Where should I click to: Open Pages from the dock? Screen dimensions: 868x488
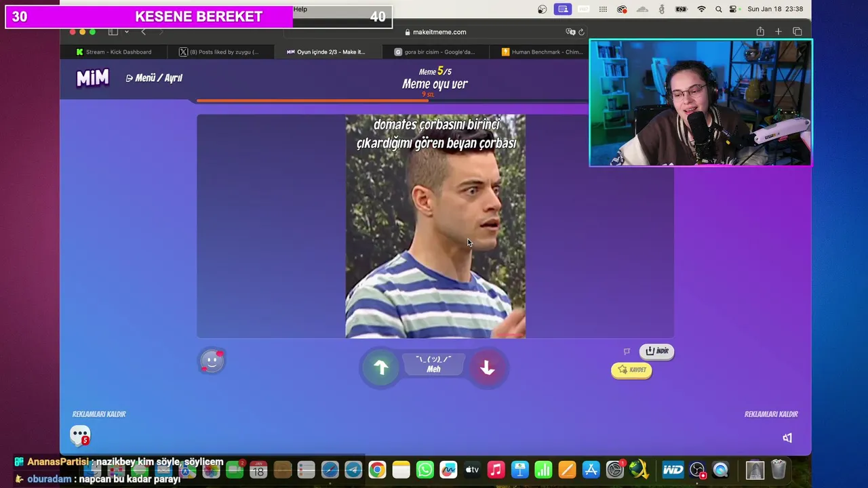tap(567, 470)
